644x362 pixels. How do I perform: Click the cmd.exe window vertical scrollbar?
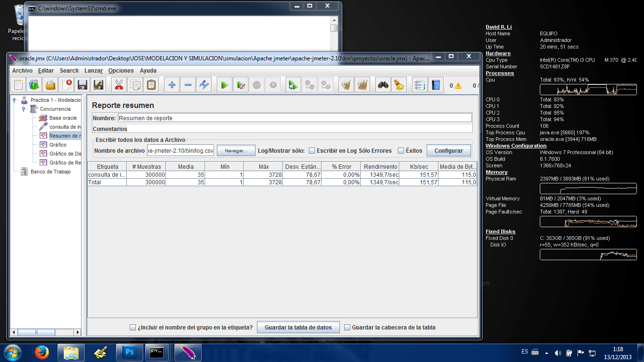coord(334,33)
